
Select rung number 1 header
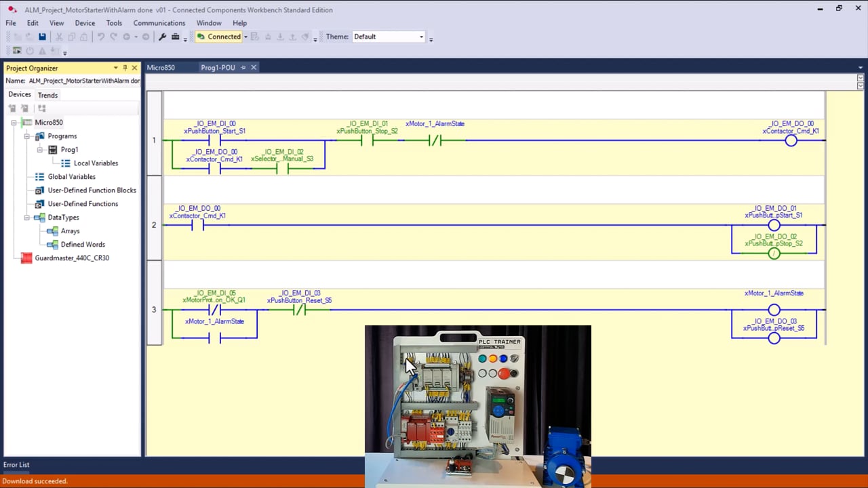[155, 140]
